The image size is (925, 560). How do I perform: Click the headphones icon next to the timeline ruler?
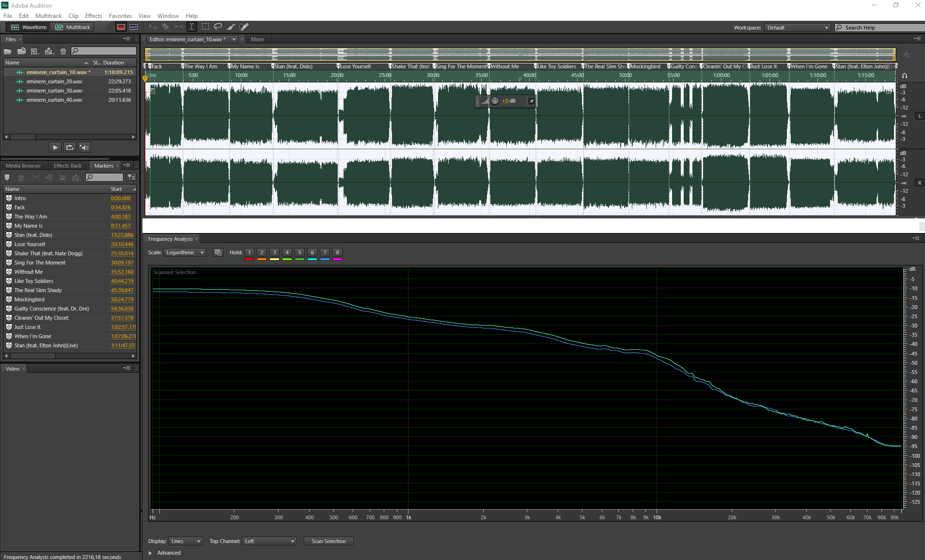pos(904,76)
